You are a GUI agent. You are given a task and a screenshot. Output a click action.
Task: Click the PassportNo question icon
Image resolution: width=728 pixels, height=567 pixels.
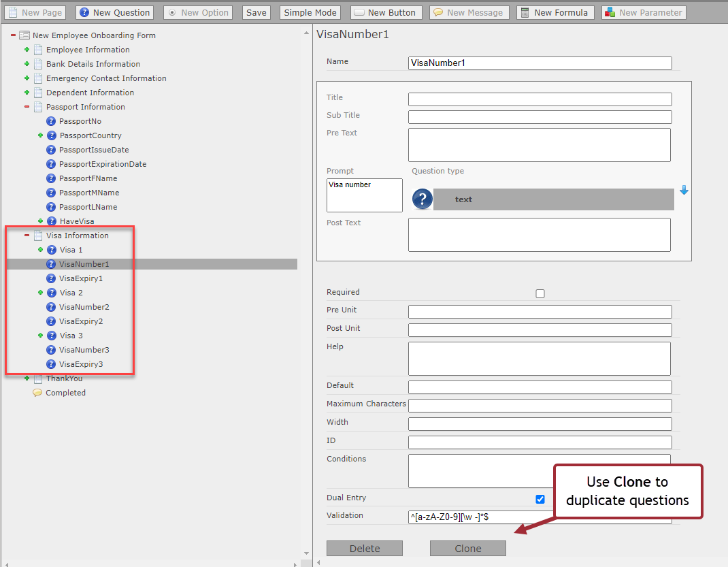point(51,121)
